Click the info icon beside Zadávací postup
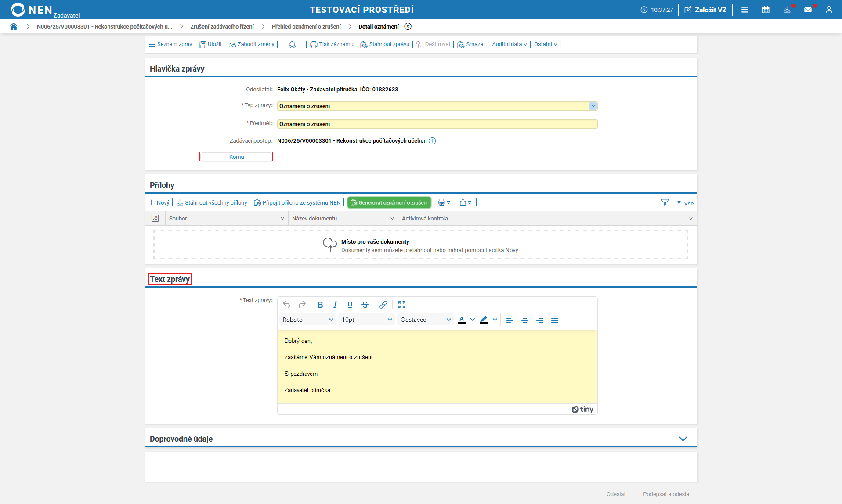The width and height of the screenshot is (842, 504). tap(432, 141)
